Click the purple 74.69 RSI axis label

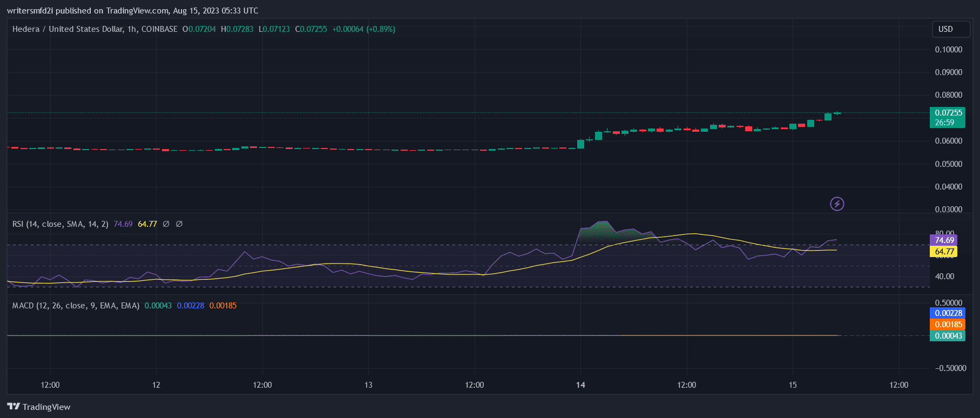(x=944, y=240)
